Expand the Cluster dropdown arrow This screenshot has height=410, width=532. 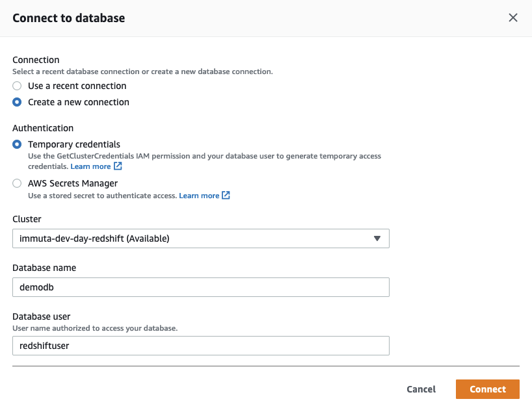(x=377, y=238)
